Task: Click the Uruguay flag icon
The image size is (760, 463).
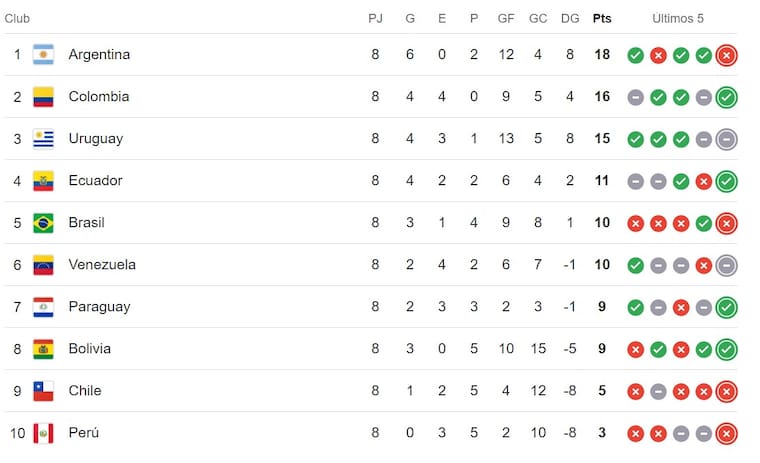Action: pos(43,139)
